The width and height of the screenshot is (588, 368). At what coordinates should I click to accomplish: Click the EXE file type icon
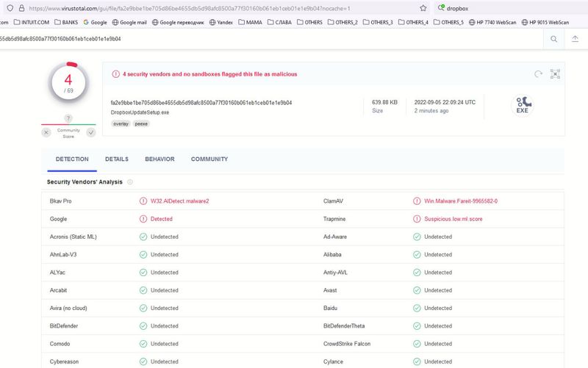click(x=522, y=106)
